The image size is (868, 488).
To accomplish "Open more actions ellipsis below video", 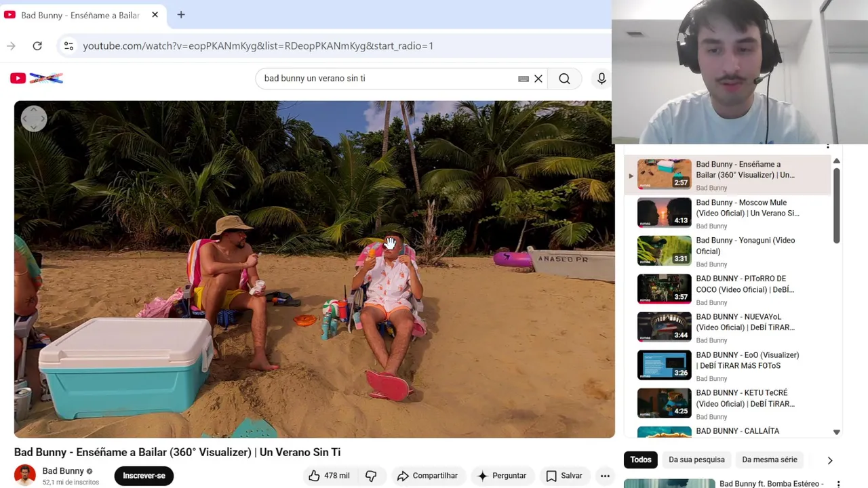I will [605, 476].
